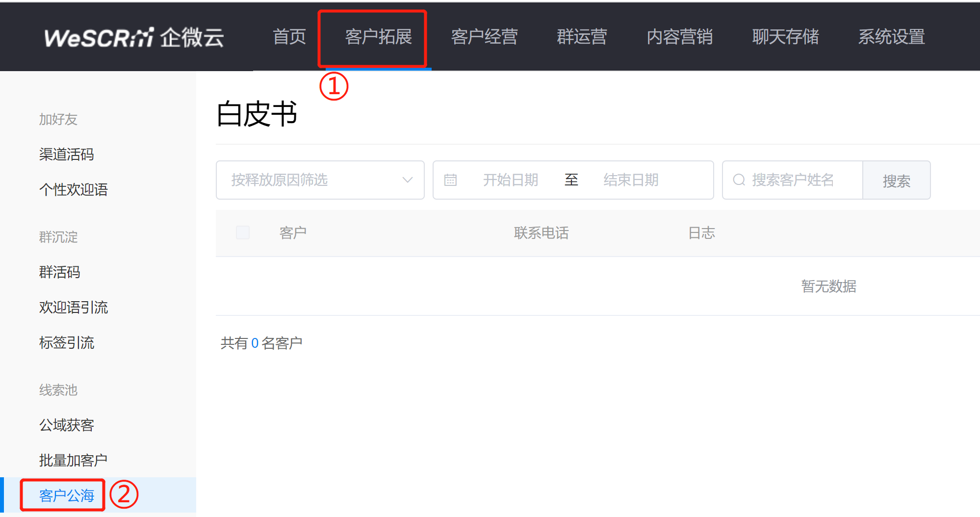Select 渠道活码 in the sidebar

tap(66, 155)
